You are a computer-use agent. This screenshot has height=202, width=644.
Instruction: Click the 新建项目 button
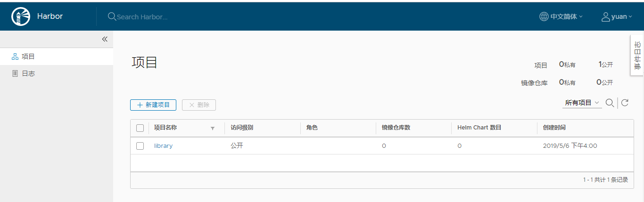click(x=153, y=105)
